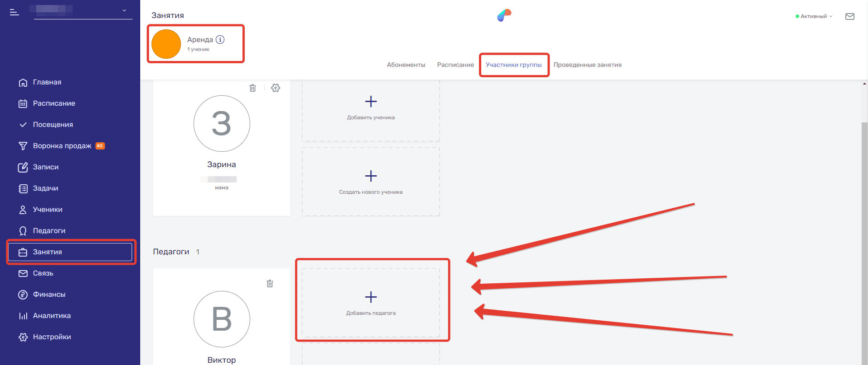Image resolution: width=868 pixels, height=365 pixels.
Task: Open the Расписание tab
Action: [455, 65]
